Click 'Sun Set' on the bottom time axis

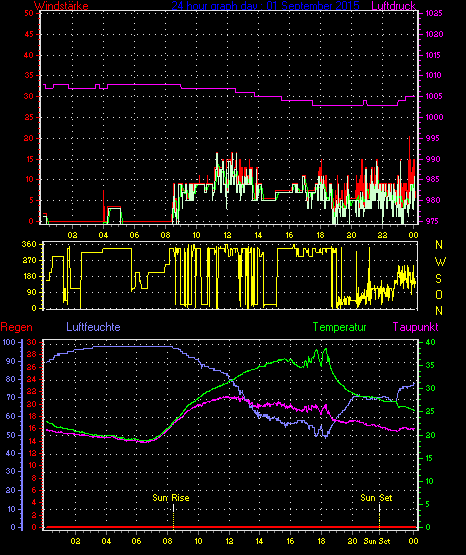[377, 541]
